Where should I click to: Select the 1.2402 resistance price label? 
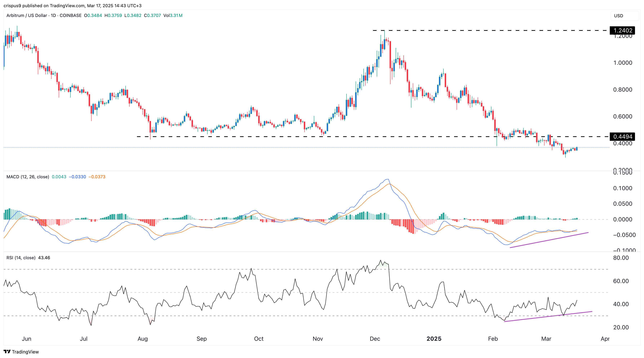(622, 30)
